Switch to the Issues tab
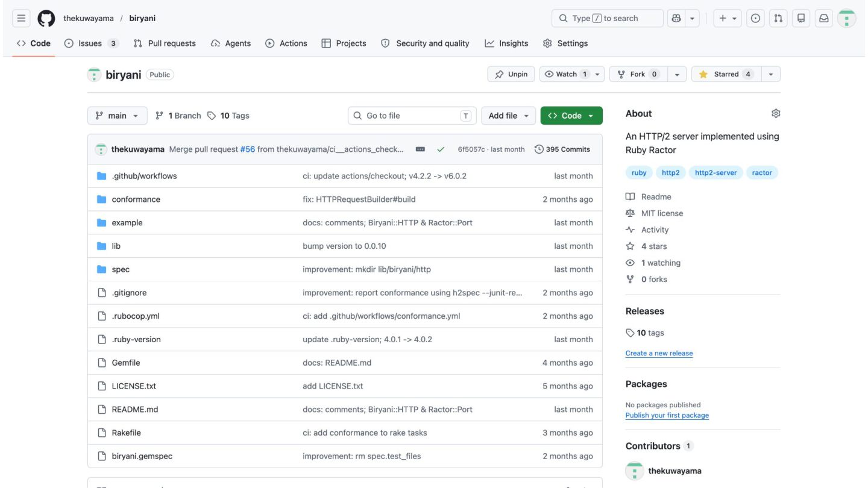 [x=92, y=43]
